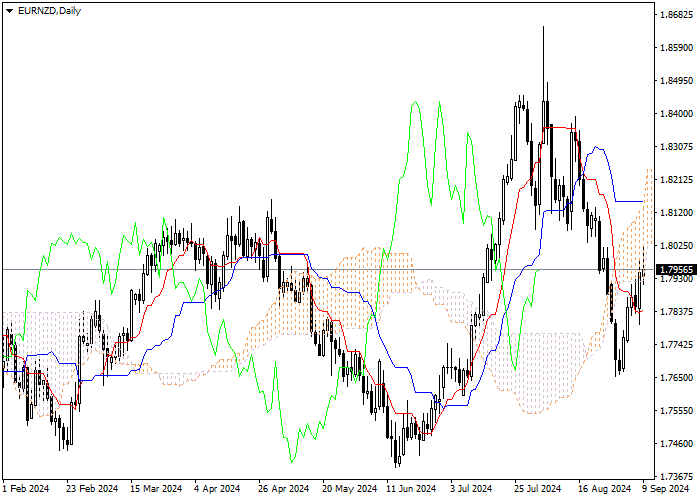Click the 26 Apr 2024 date label
The height and width of the screenshot is (500, 700).
[x=283, y=489]
